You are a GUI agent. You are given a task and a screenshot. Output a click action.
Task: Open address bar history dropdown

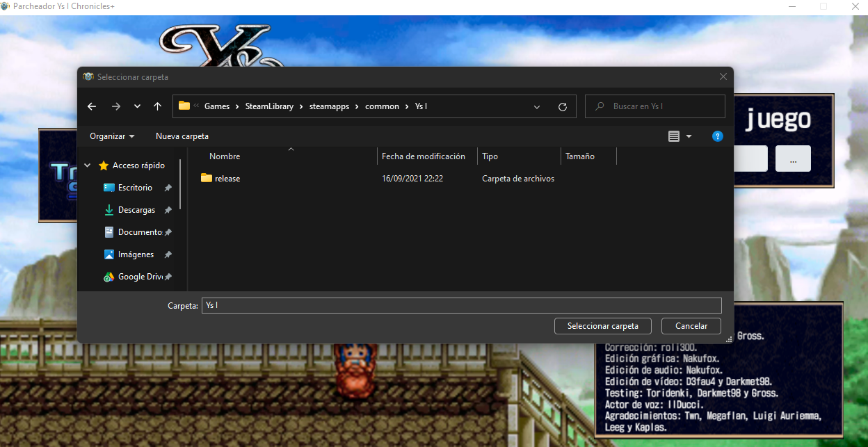pyautogui.click(x=537, y=106)
